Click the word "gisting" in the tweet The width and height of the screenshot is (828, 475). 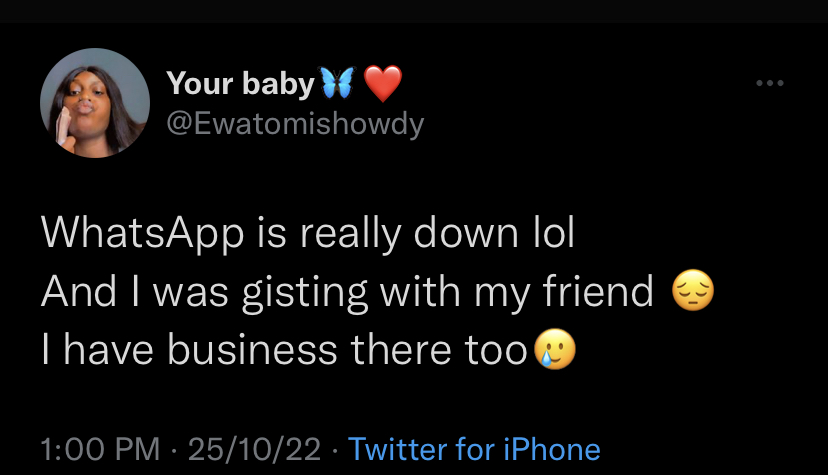tap(356, 293)
